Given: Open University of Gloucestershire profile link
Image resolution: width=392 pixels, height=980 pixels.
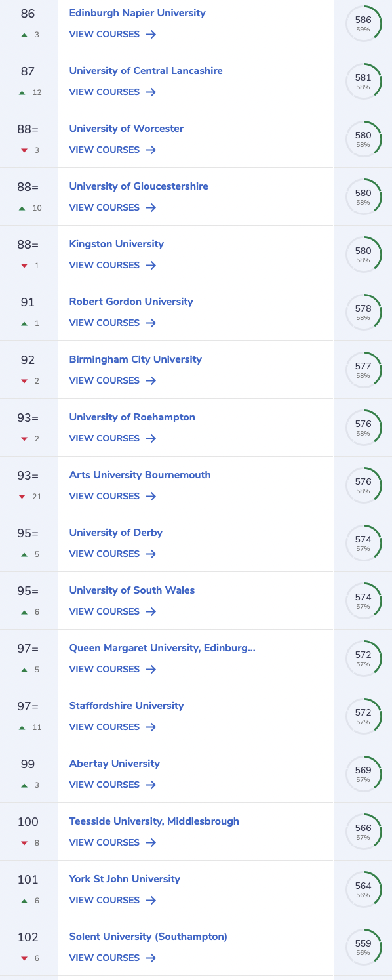Looking at the screenshot, I should pos(139,186).
